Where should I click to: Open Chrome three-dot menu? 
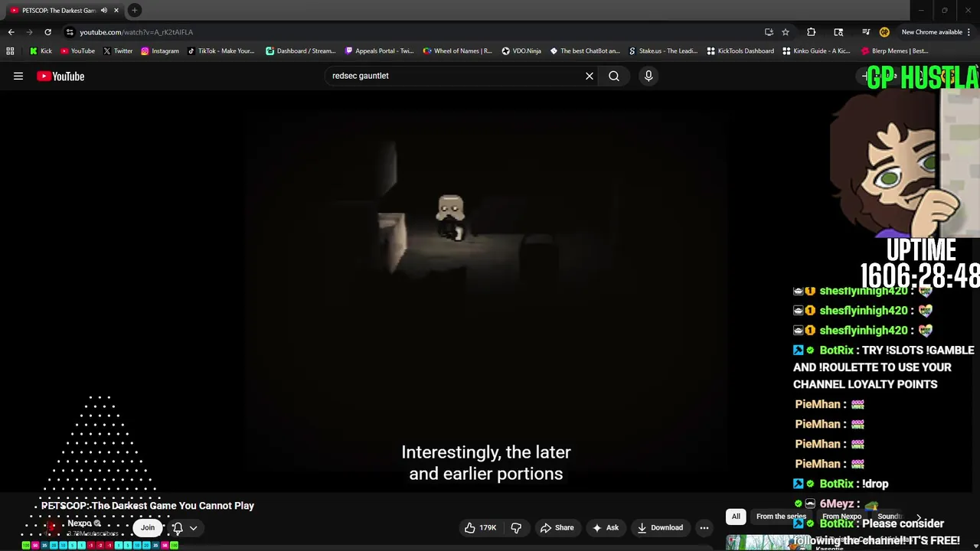pyautogui.click(x=969, y=32)
